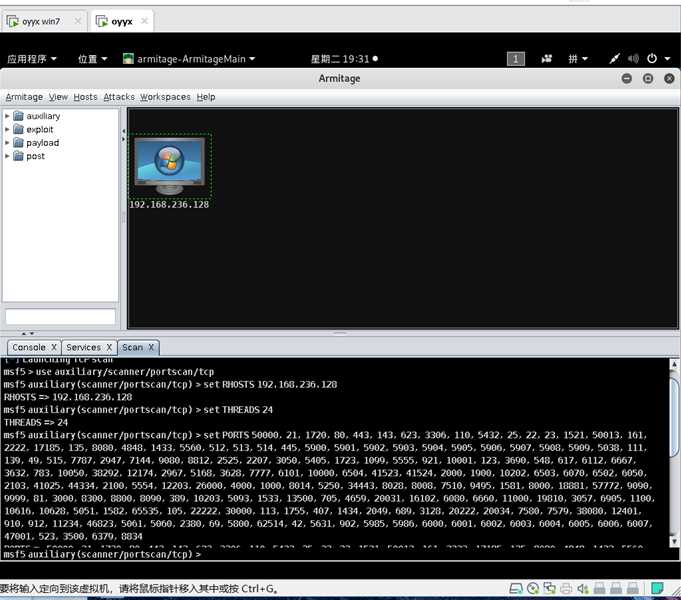Image resolution: width=681 pixels, height=600 pixels.
Task: Open the Attacks menu
Action: coord(119,97)
